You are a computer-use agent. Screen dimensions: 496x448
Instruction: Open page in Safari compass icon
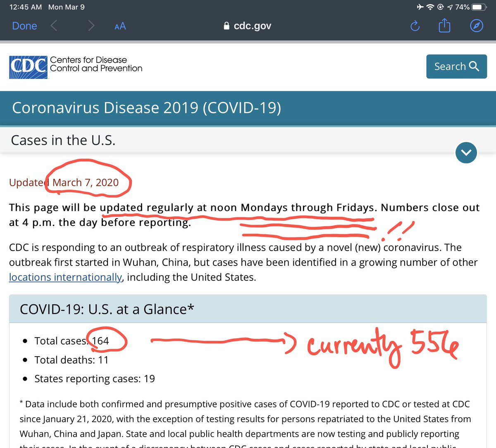point(477,26)
